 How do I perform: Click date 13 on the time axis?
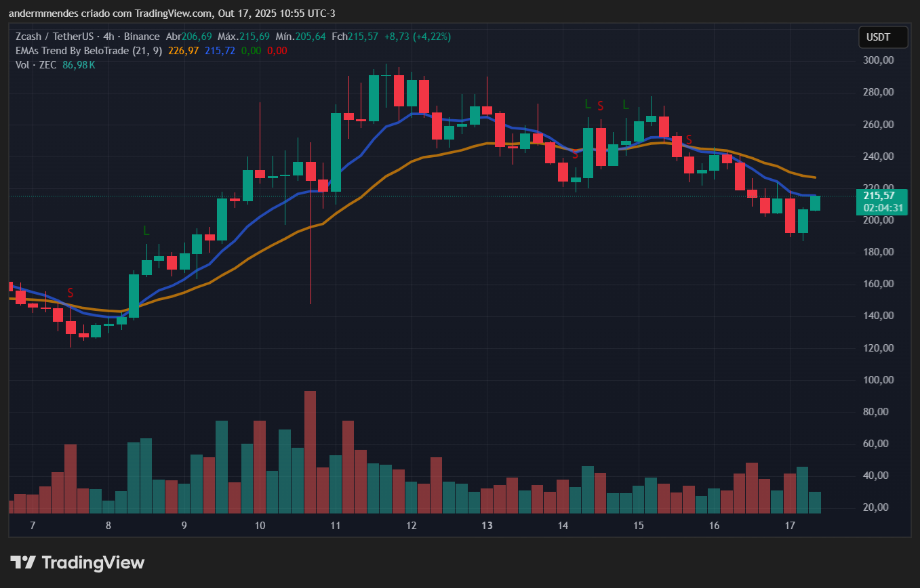pyautogui.click(x=486, y=526)
